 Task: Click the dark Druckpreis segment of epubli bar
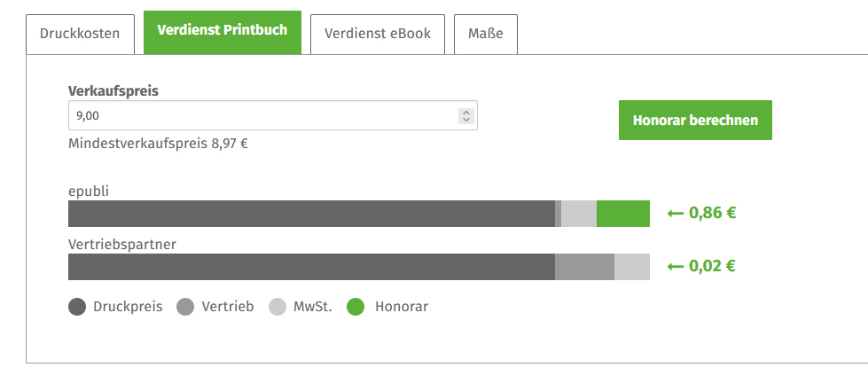point(310,214)
